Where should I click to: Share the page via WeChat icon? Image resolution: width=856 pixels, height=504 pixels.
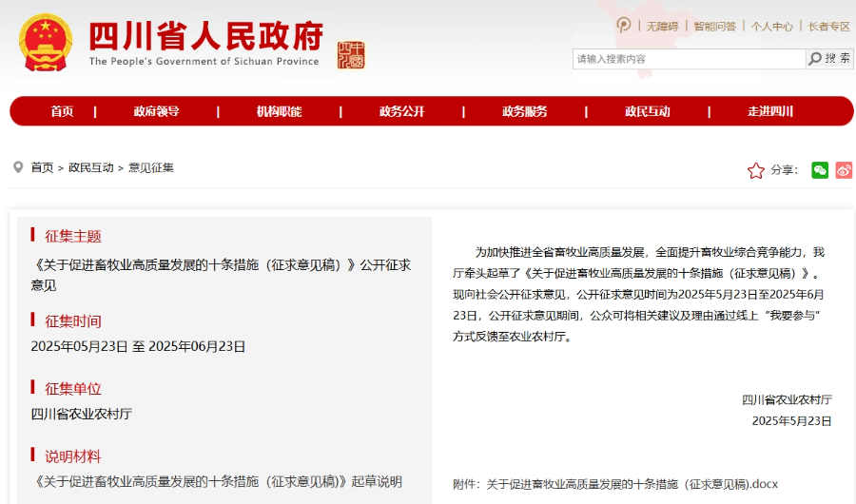820,170
